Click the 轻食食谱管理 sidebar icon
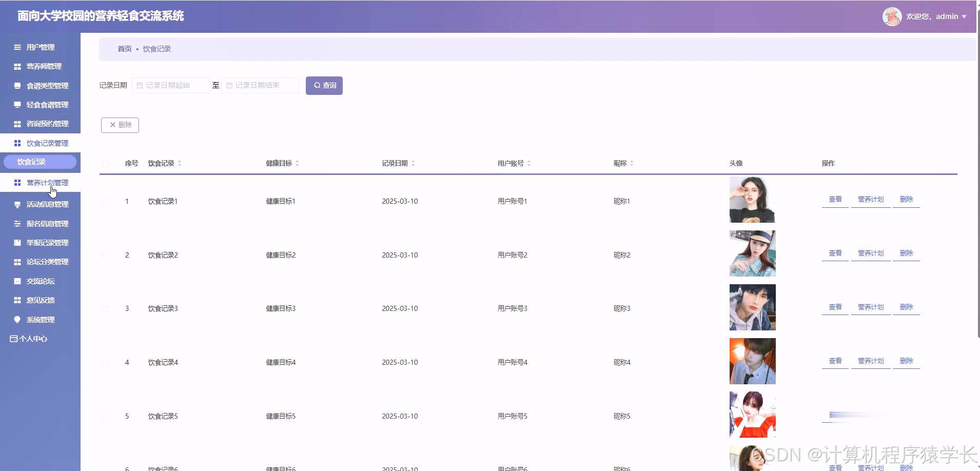Viewport: 980px width, 471px height. point(16,104)
